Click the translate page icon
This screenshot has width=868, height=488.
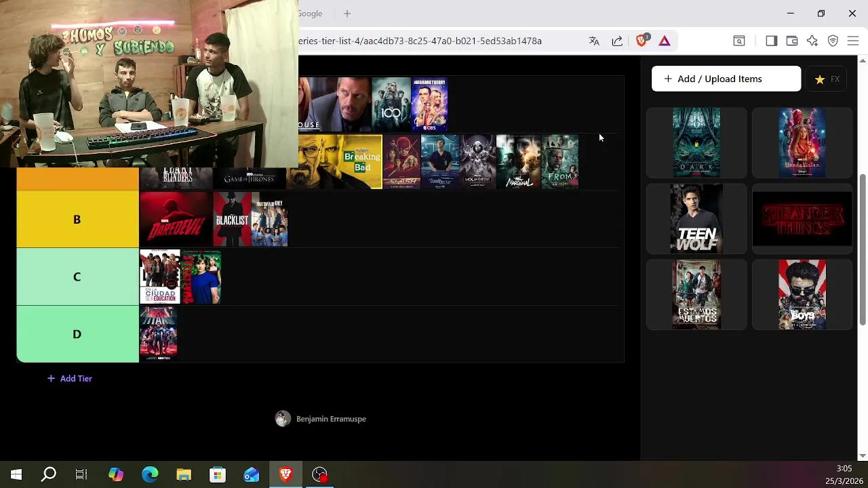coord(594,41)
